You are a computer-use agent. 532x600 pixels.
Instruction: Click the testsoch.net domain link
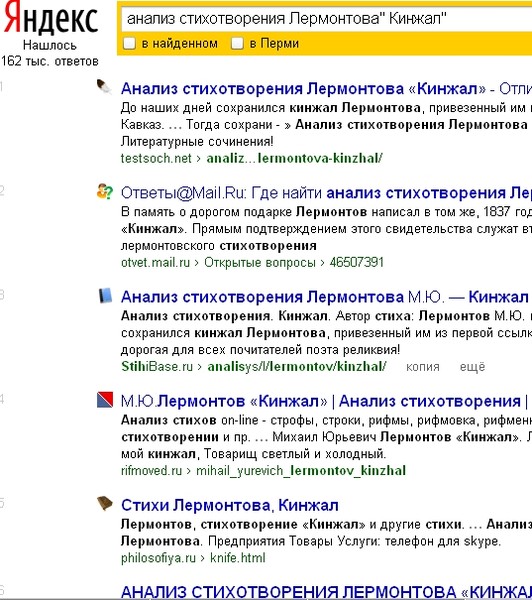(156, 158)
